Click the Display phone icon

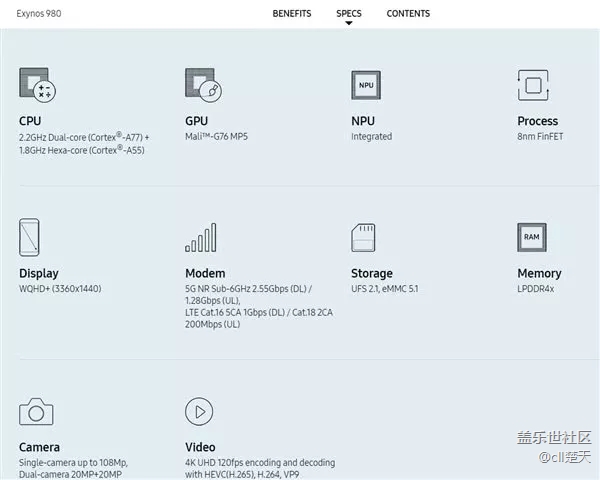pos(30,238)
